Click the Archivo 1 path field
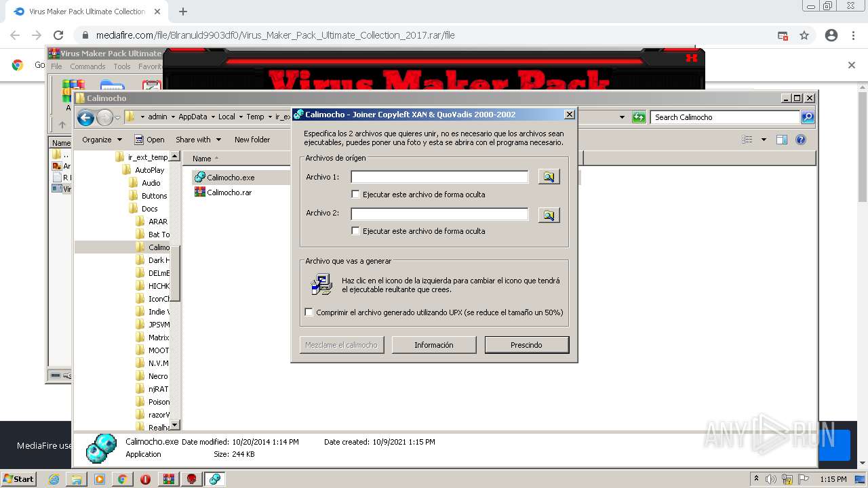The width and height of the screenshot is (868, 488). pyautogui.click(x=439, y=177)
